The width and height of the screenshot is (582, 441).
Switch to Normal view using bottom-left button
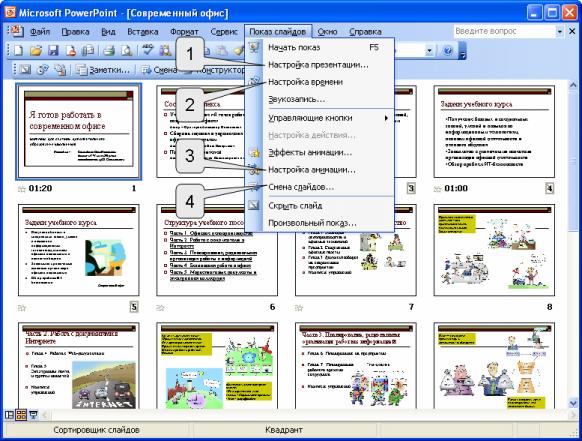(x=9, y=415)
